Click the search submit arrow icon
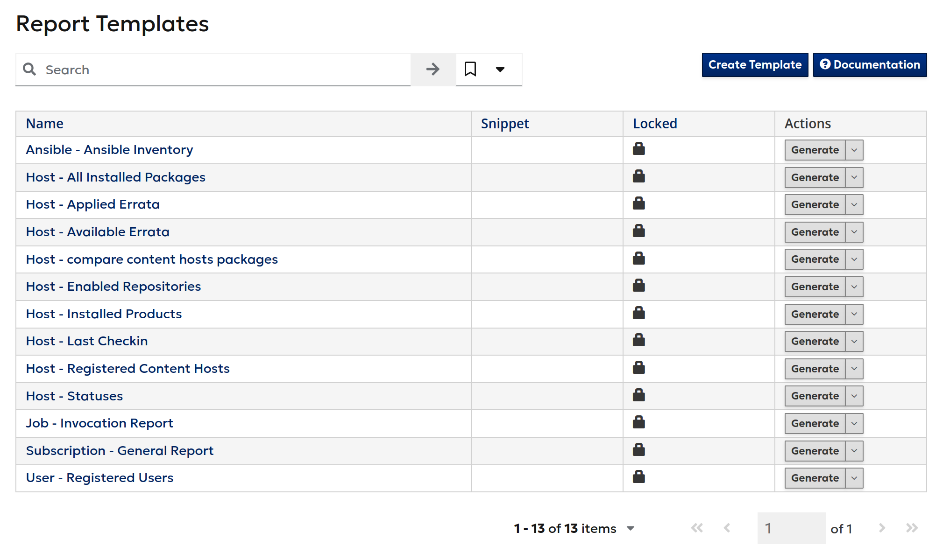The width and height of the screenshot is (943, 560). tap(433, 69)
